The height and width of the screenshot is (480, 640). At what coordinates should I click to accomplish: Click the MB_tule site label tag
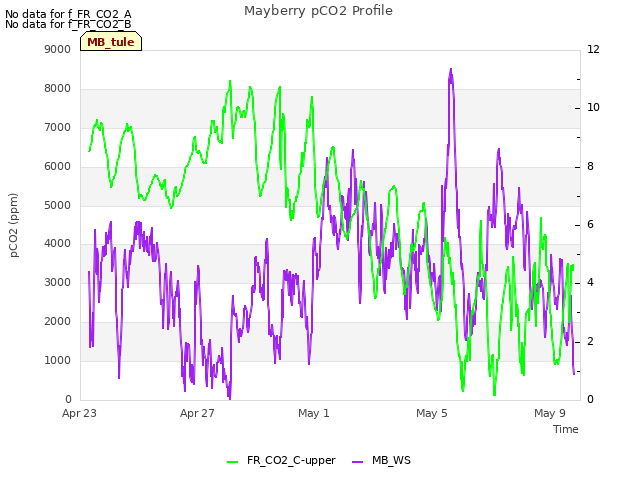click(x=111, y=42)
